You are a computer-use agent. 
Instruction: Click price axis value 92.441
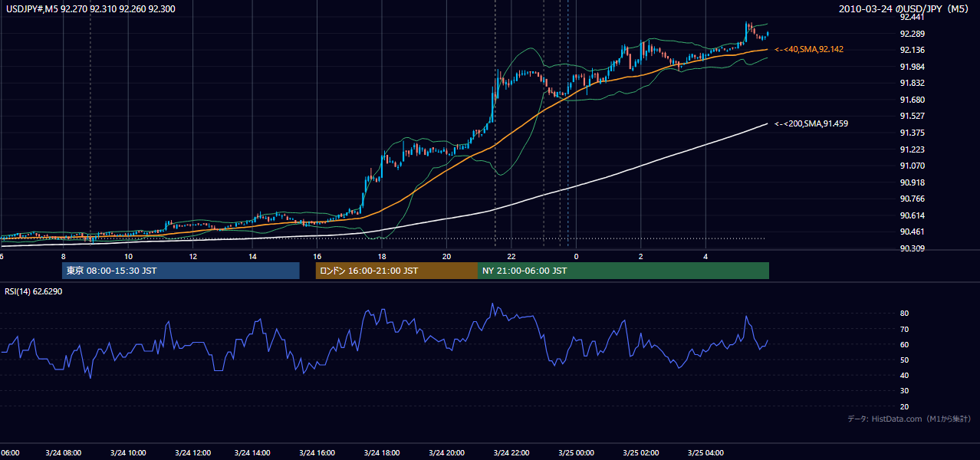[913, 17]
